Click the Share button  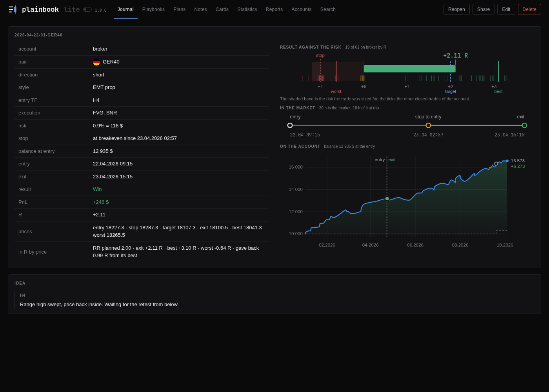tap(484, 9)
